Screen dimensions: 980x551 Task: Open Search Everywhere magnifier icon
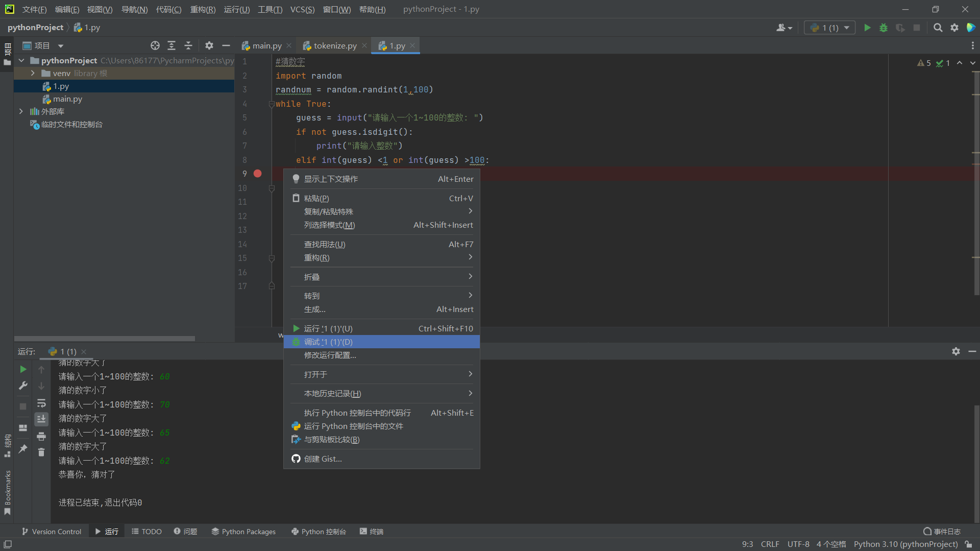pyautogui.click(x=938, y=28)
